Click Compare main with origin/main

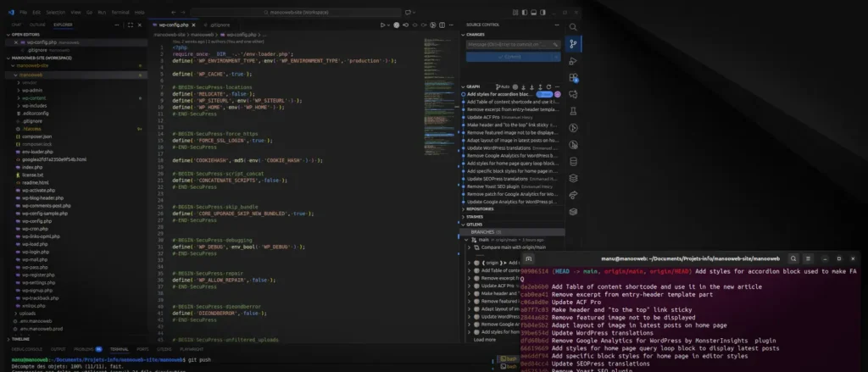click(513, 247)
